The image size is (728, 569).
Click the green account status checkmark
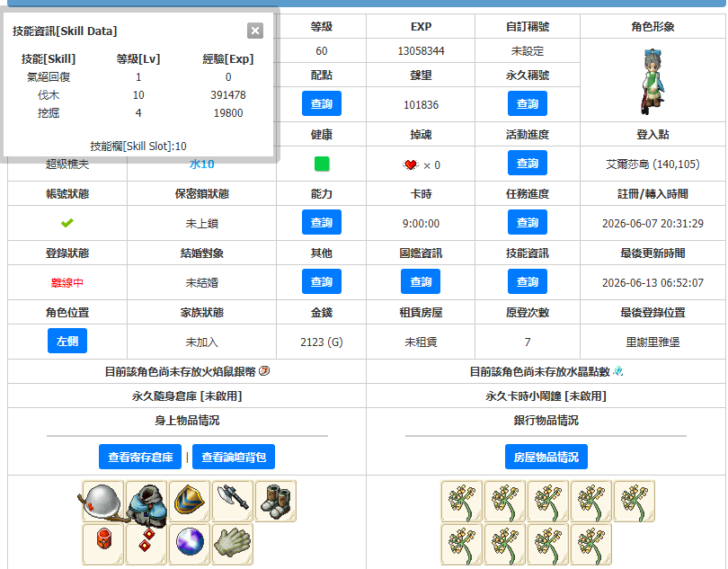pos(67,224)
